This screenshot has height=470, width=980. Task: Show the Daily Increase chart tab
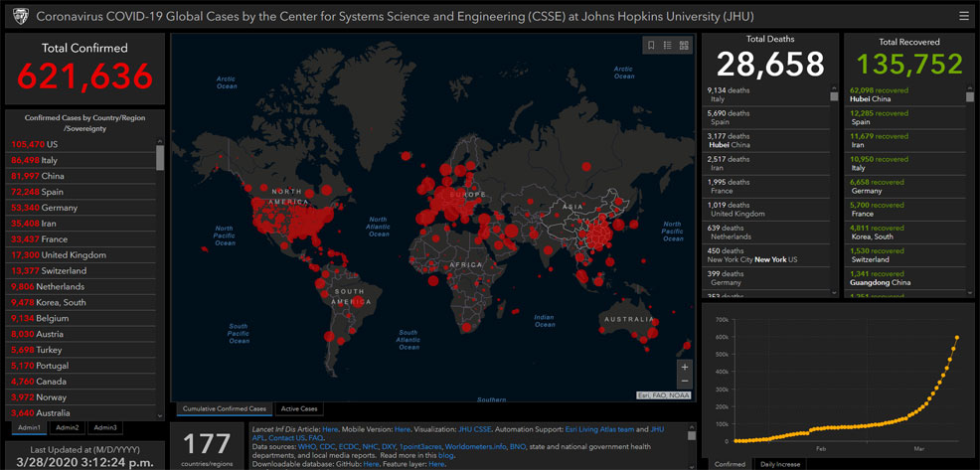coord(780,464)
